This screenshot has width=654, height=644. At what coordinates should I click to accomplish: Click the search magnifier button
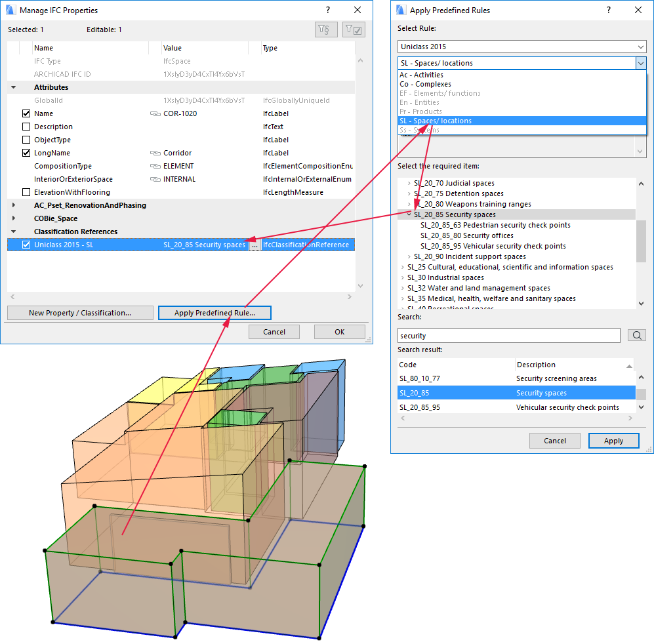pyautogui.click(x=636, y=335)
